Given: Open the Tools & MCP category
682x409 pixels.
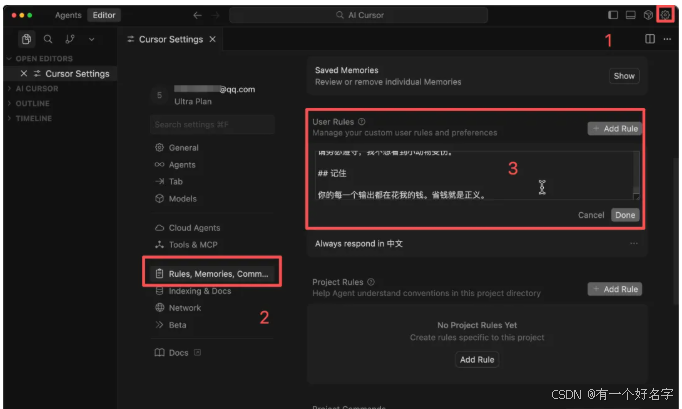Looking at the screenshot, I should [x=193, y=245].
